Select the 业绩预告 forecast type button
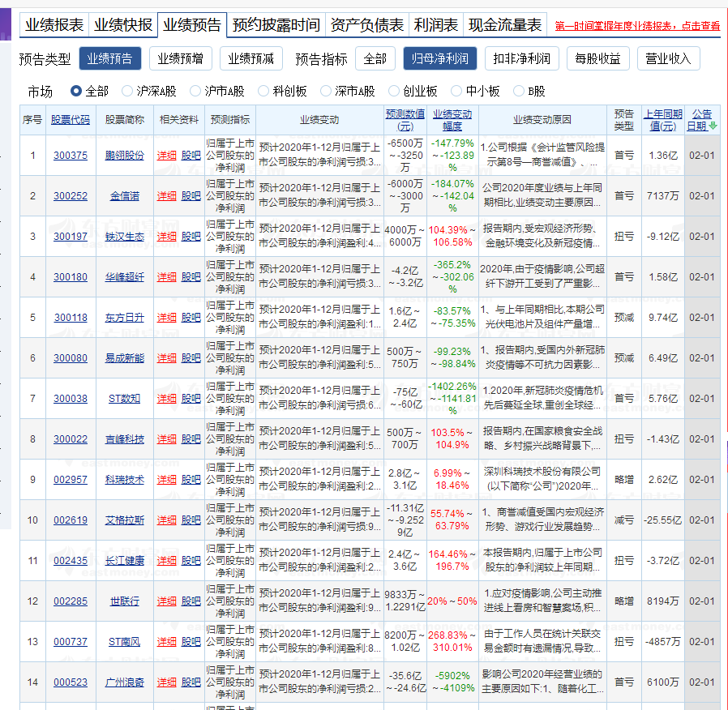The width and height of the screenshot is (728, 710). click(110, 58)
